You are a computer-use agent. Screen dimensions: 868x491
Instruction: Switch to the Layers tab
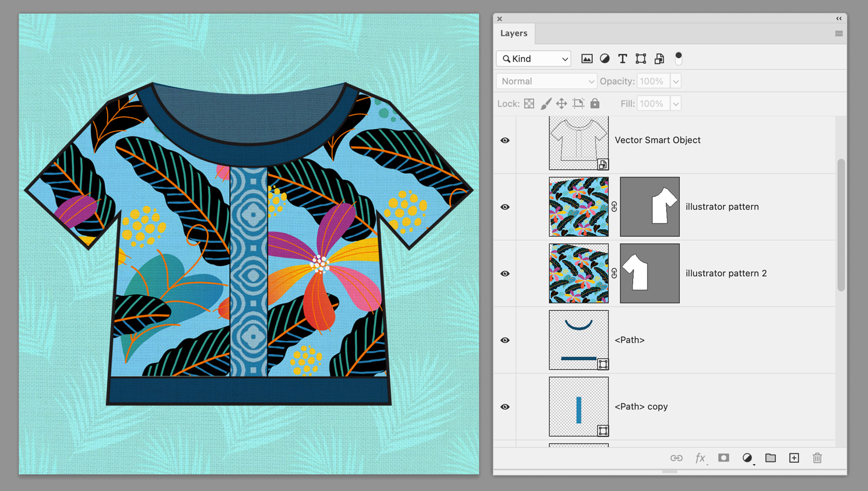pos(513,33)
